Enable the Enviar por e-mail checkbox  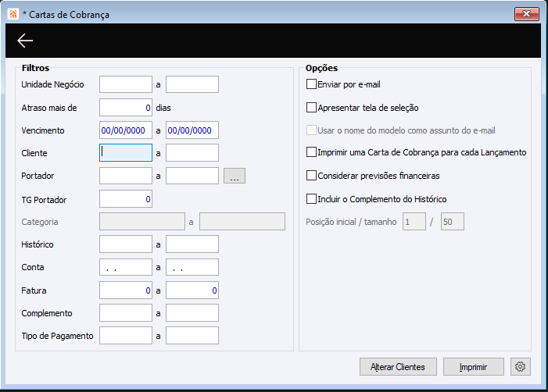tap(312, 84)
